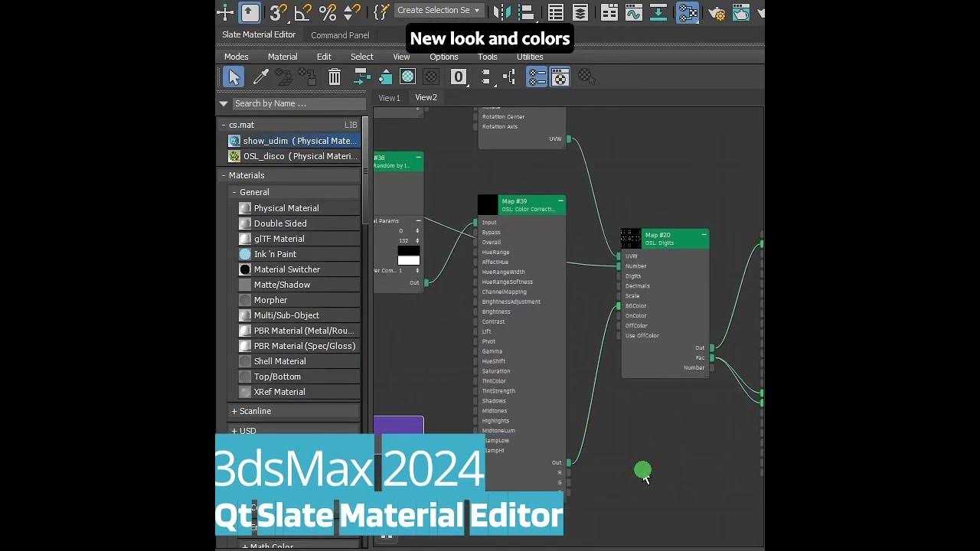Open Render Setup teapot icon

point(717,11)
